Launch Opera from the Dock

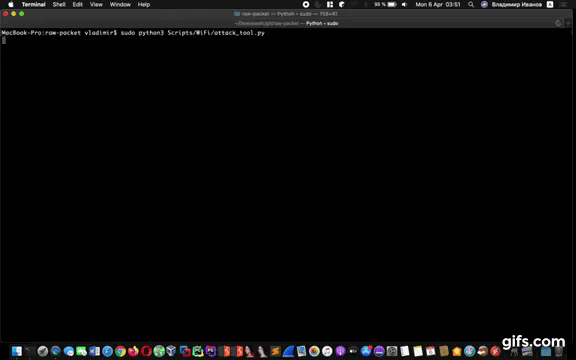pos(146,351)
